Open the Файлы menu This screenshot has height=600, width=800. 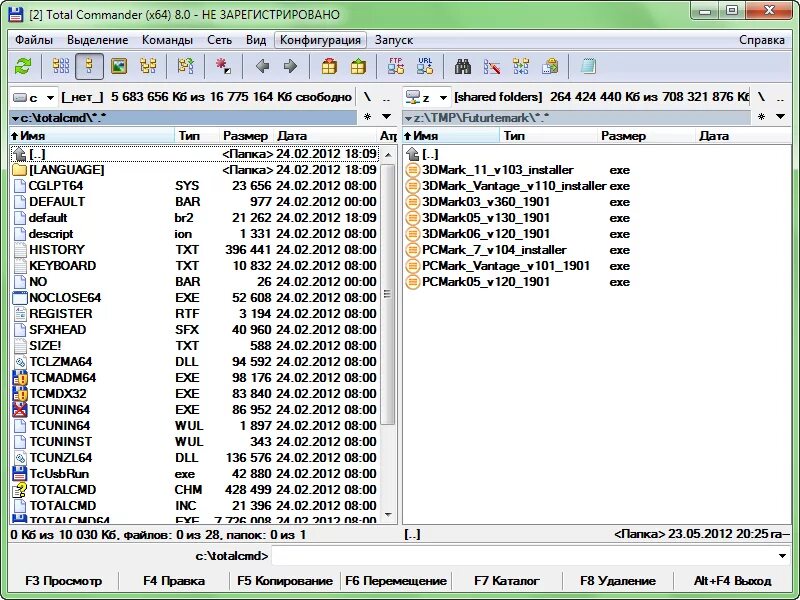(x=34, y=40)
